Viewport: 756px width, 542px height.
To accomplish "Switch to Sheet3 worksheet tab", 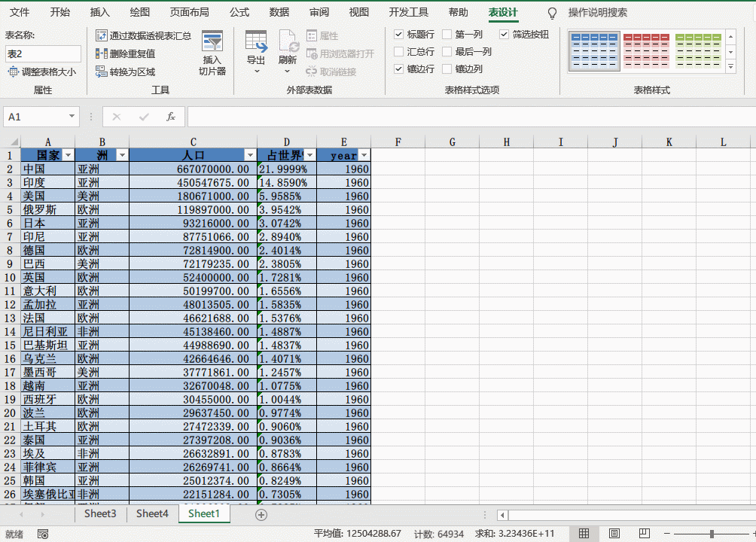I will click(x=100, y=513).
